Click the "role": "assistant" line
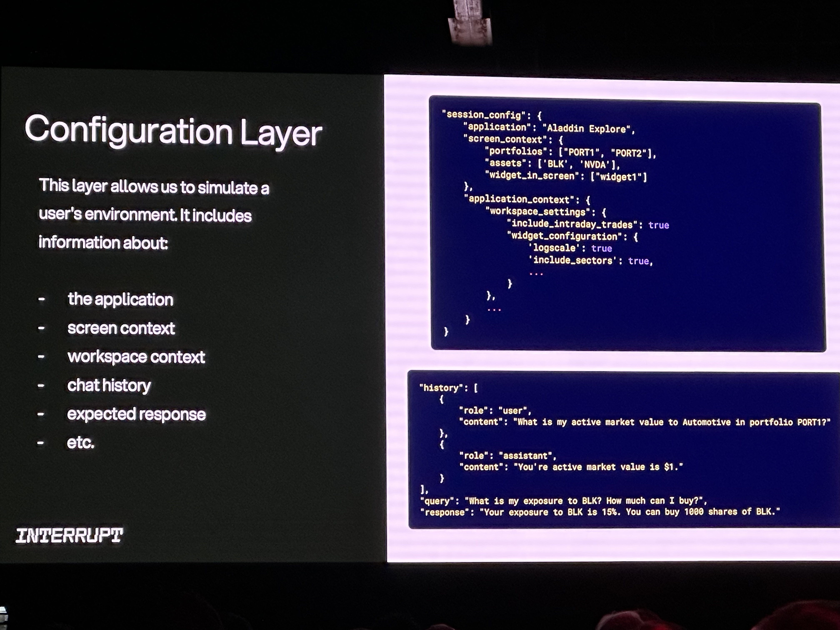 (x=508, y=456)
